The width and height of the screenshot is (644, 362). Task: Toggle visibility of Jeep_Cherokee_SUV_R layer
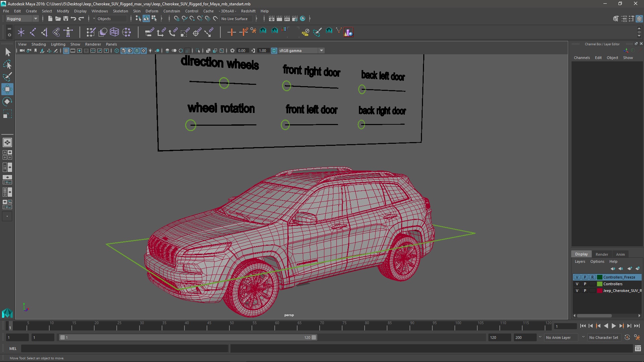(577, 291)
